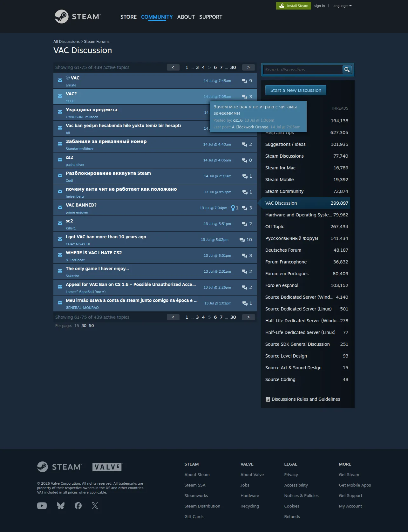
Task: Open the Facebook icon in the footer
Action: click(78, 506)
